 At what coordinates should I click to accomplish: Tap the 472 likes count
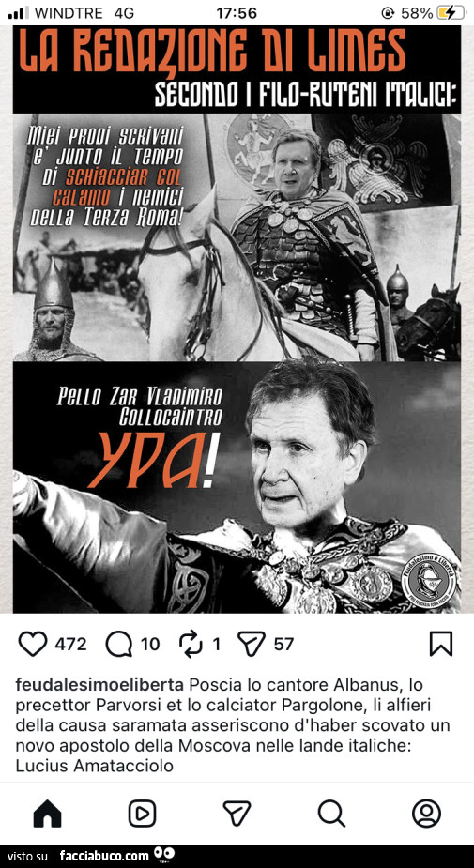coord(70,645)
